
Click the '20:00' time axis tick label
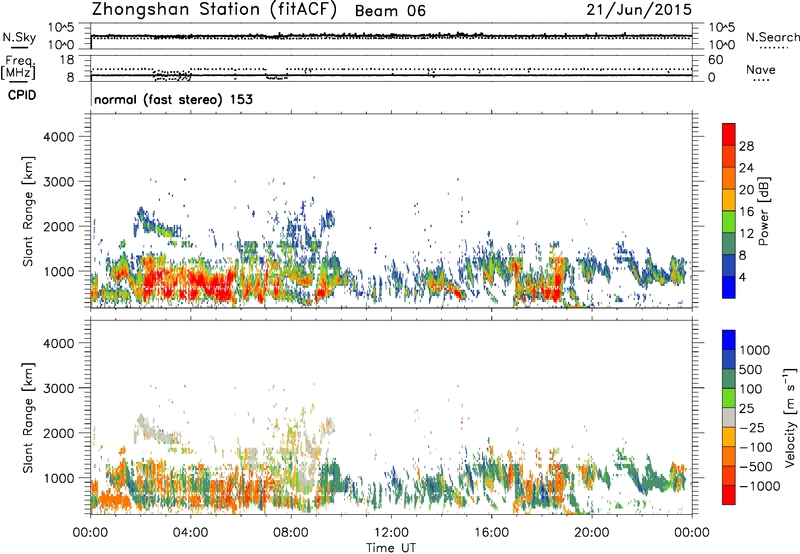592,533
